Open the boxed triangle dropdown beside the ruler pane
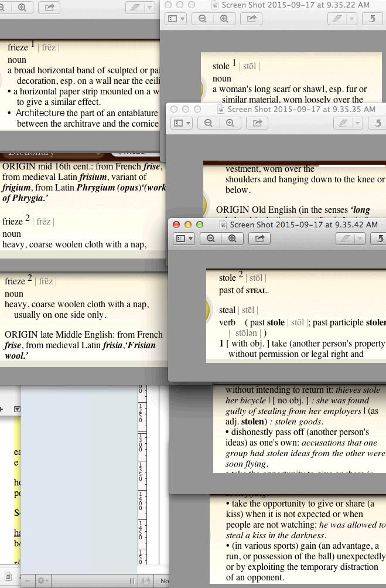Image resolution: width=386 pixels, height=588 pixels. point(17,409)
